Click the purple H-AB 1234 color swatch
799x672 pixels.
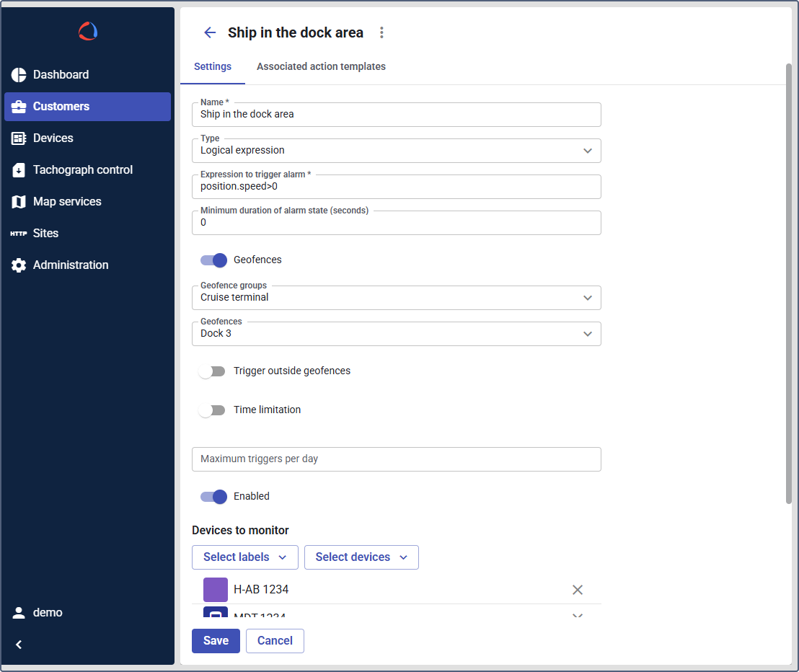[216, 590]
